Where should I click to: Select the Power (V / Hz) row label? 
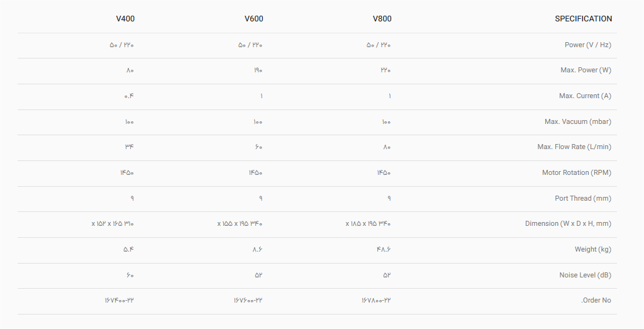[587, 45]
